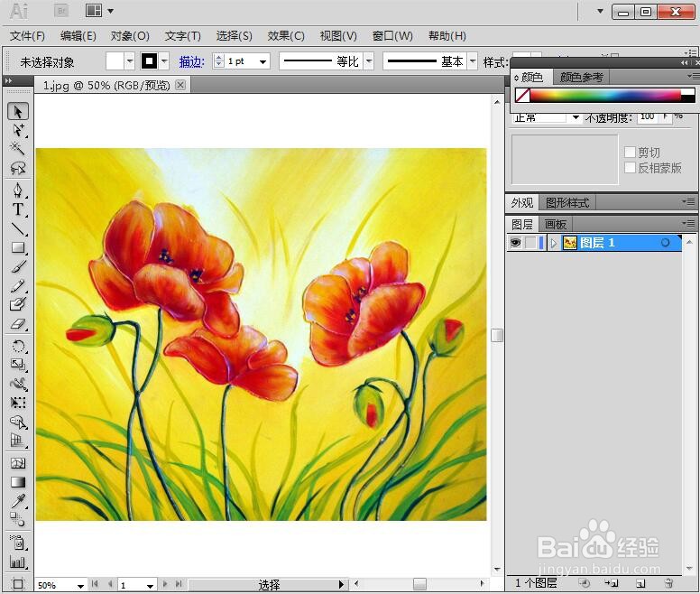Select the Gradient tool
This screenshot has width=700, height=594.
(18, 482)
